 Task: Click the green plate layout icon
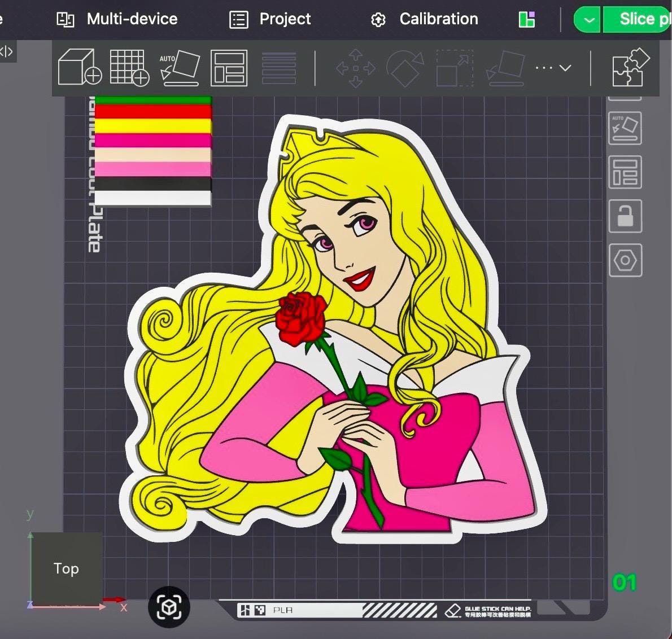pos(527,20)
